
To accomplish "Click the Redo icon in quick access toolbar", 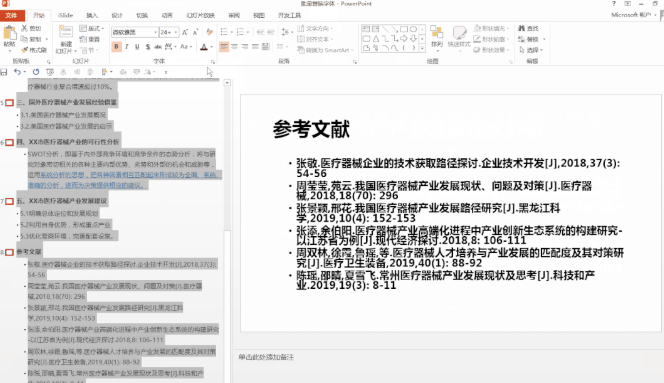I will coord(36,72).
